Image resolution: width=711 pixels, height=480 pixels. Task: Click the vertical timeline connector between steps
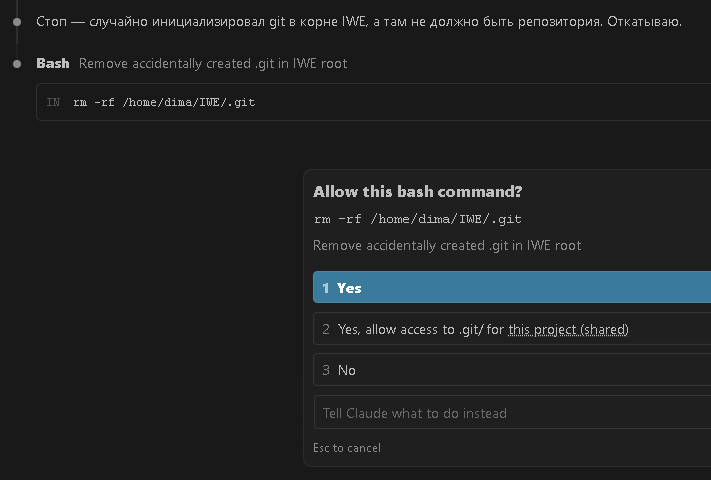17,43
